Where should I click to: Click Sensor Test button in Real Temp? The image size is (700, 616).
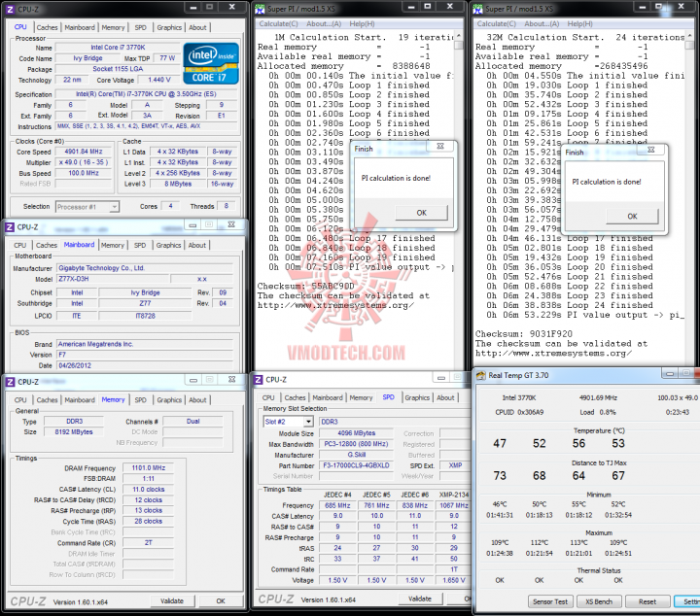(x=550, y=601)
